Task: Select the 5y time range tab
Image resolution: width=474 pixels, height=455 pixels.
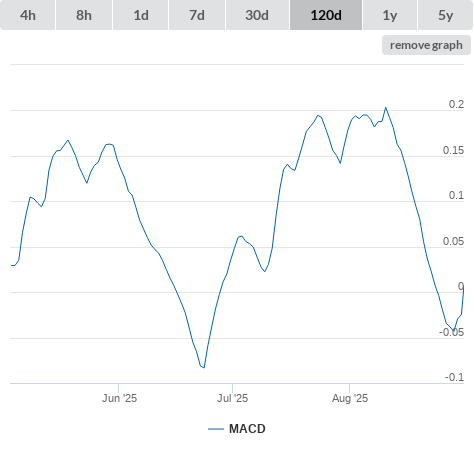Action: coord(446,15)
